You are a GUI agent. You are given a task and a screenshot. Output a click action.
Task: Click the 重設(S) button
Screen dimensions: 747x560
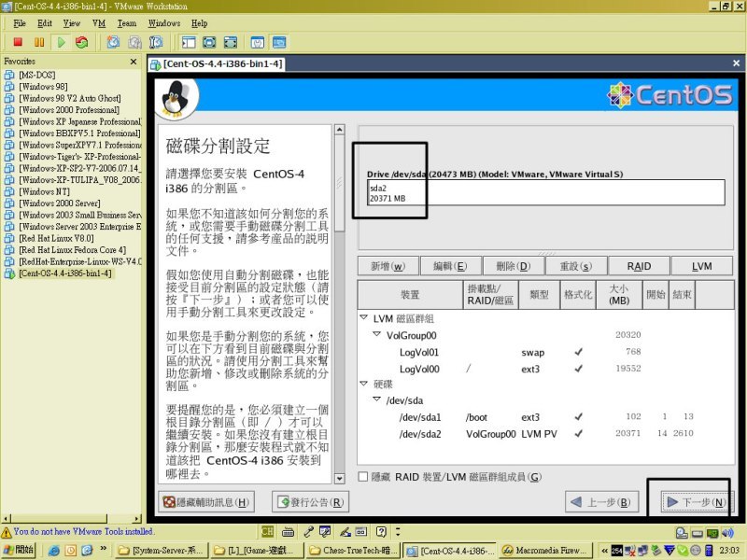pyautogui.click(x=576, y=266)
